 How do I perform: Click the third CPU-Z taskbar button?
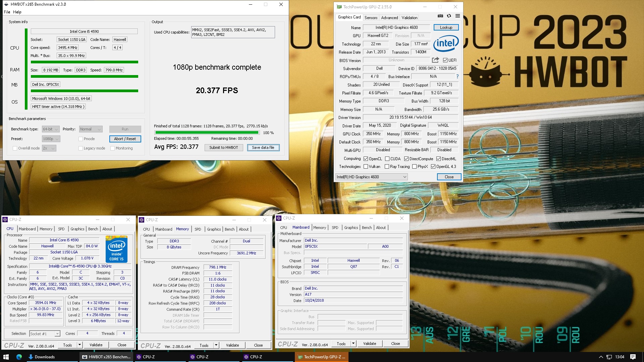268,357
